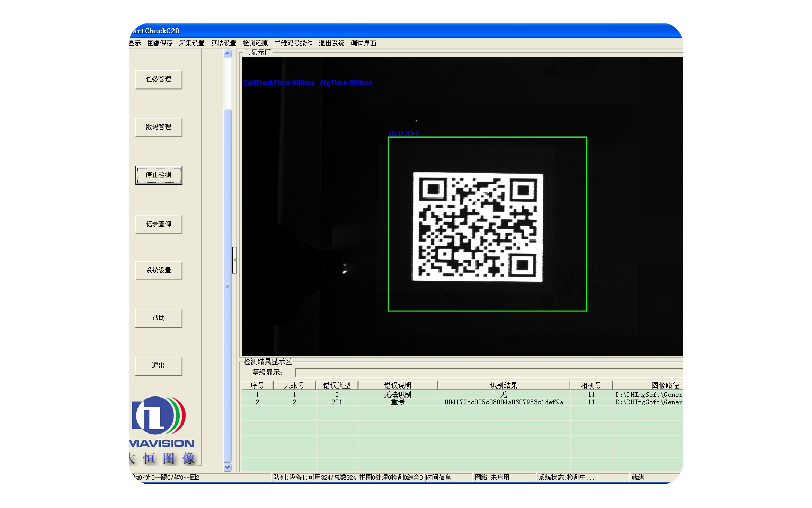Click the sidebar scrollbar up arrow
812x508 pixels.
(227, 54)
